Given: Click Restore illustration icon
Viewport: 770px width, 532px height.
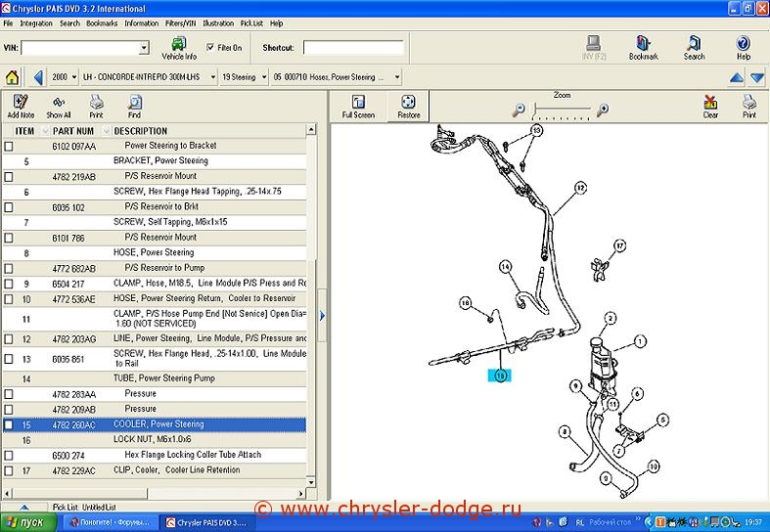Looking at the screenshot, I should (409, 107).
